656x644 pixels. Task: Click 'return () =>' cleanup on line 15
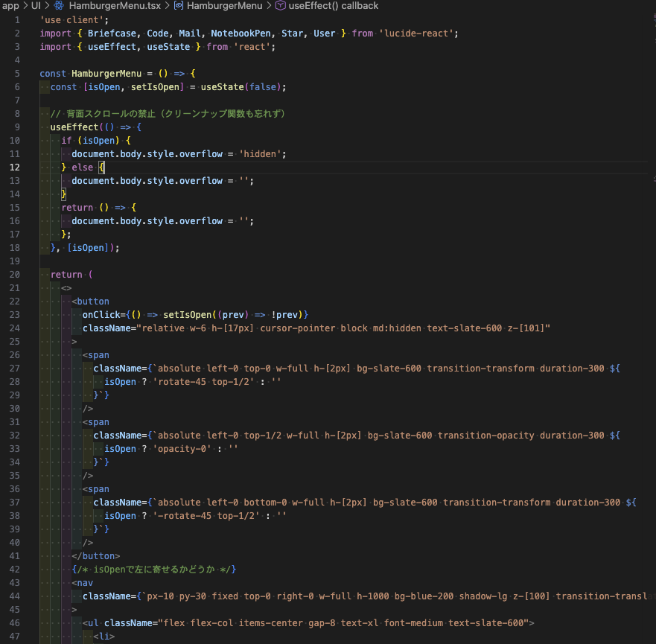93,208
